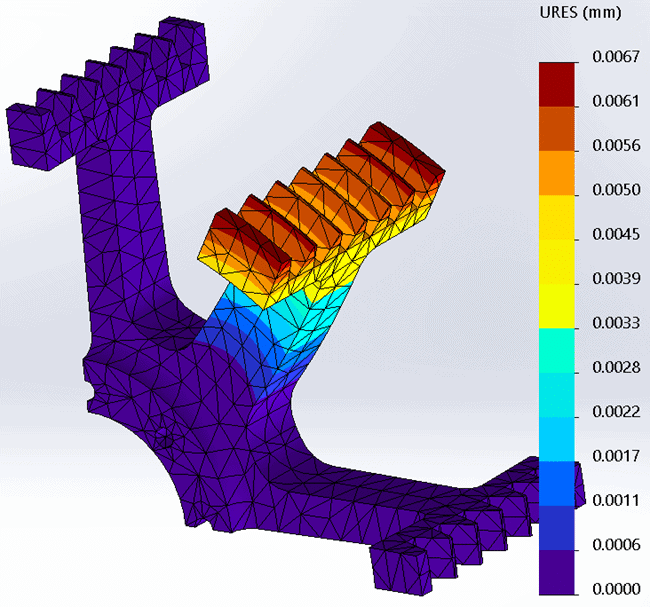Screen dimensions: 650x607
Task: Select the cyan-blue stem below the colored teeth
Action: 274,340
